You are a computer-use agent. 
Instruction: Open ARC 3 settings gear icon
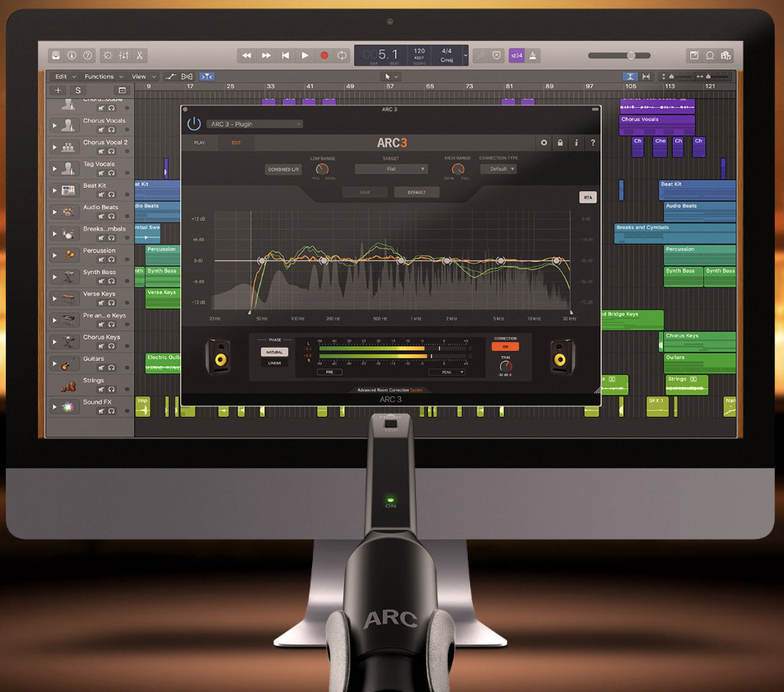pyautogui.click(x=544, y=143)
